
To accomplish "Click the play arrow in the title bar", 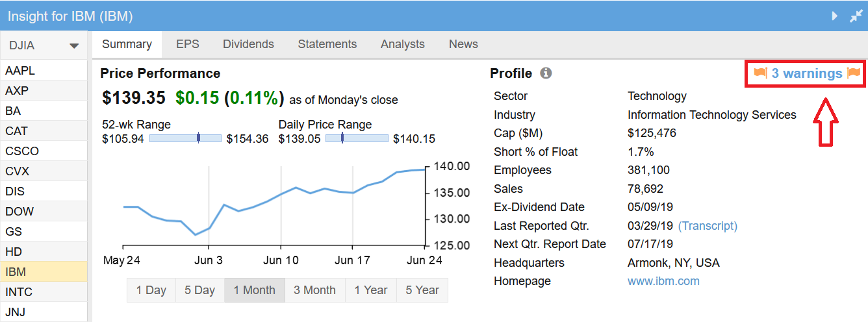I will click(835, 16).
